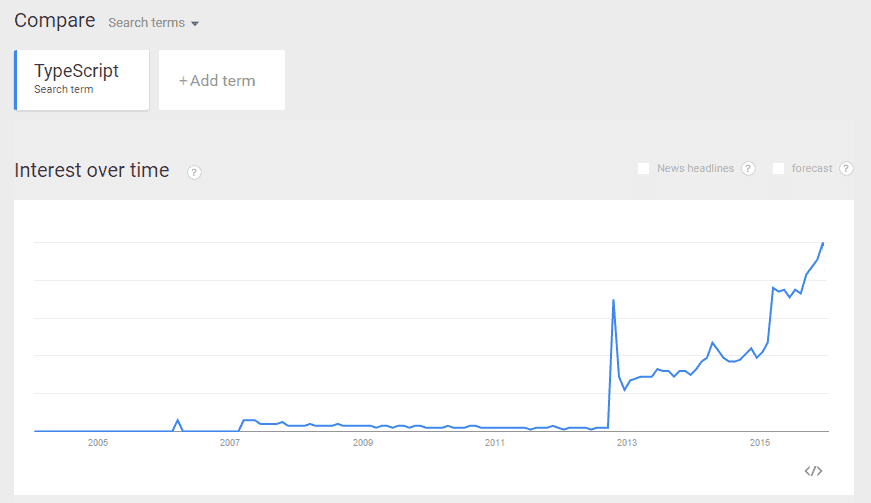Click the 2007 axis label
Screen dimensions: 871x503
(230, 442)
